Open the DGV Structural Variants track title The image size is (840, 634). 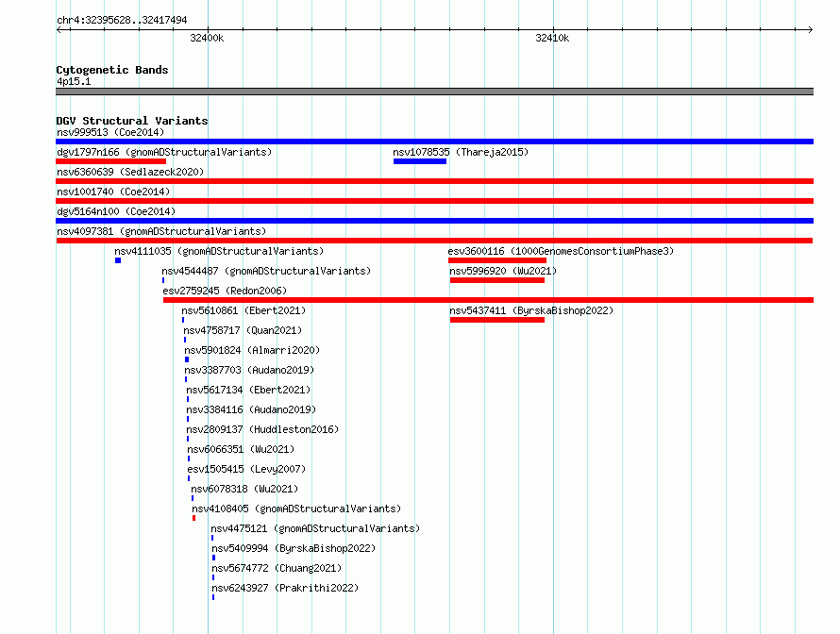pos(132,121)
